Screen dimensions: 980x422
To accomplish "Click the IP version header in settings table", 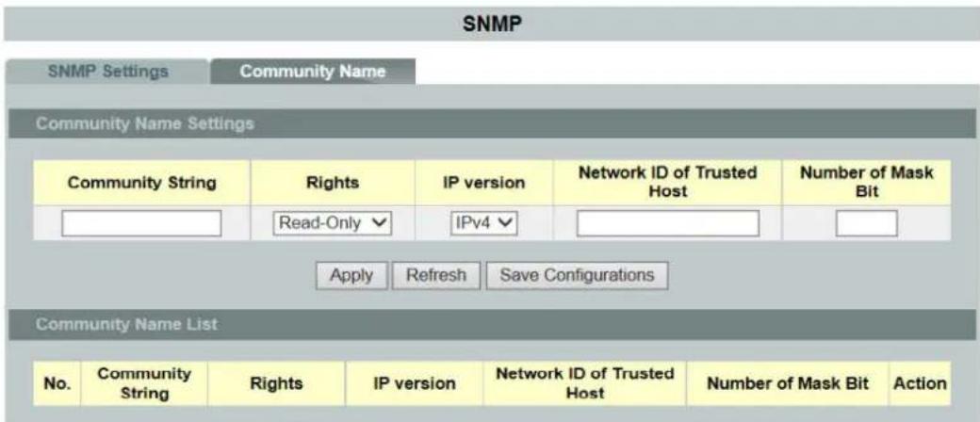I will click(483, 183).
